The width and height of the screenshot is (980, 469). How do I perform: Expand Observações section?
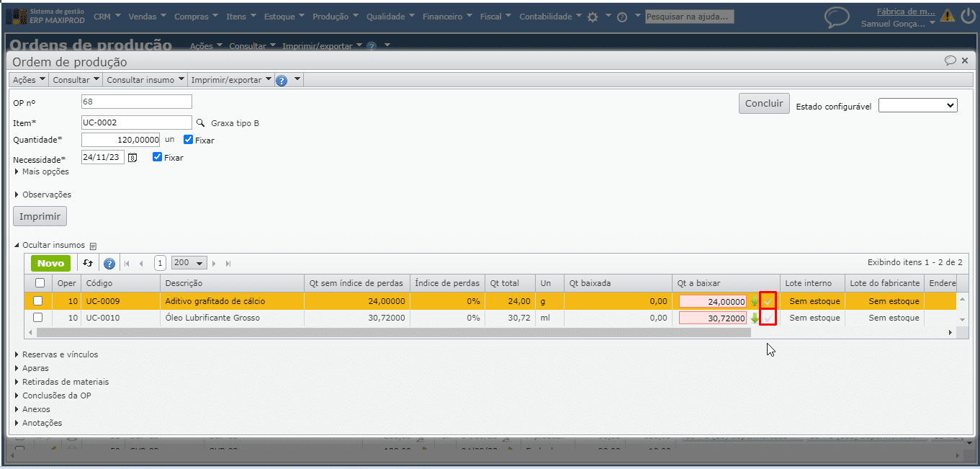(x=42, y=195)
